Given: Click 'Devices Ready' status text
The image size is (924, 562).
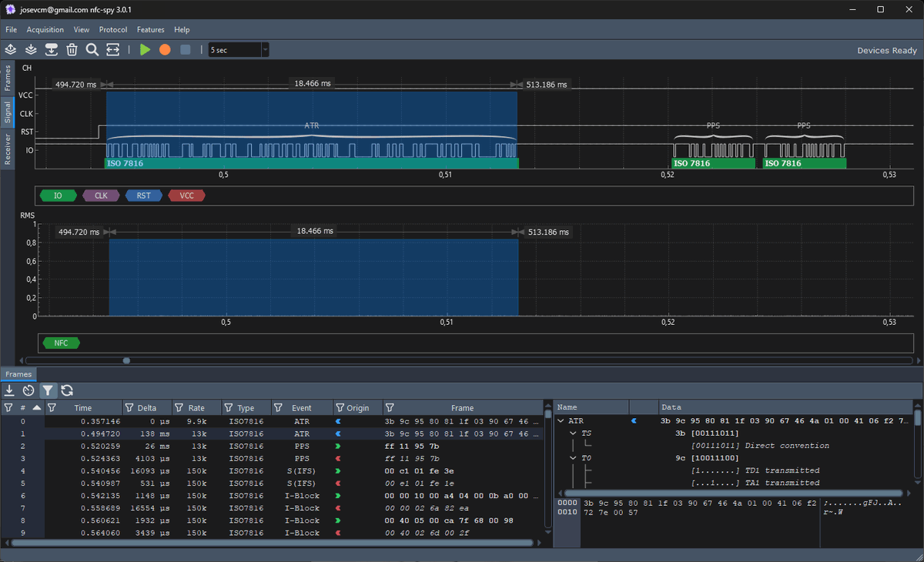Looking at the screenshot, I should (887, 50).
